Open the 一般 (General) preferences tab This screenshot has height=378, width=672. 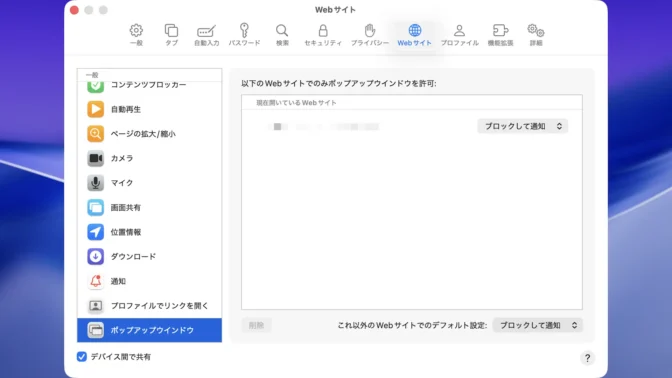(136, 35)
